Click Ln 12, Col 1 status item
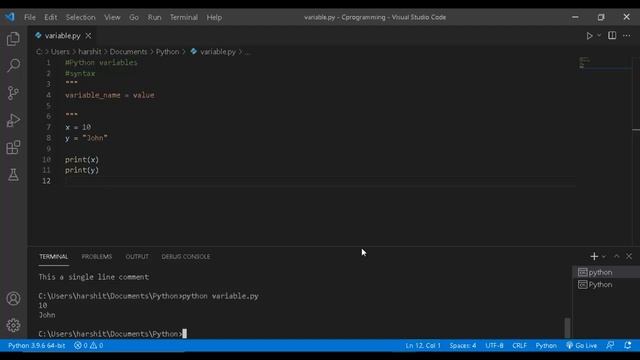640x360 pixels. 423,346
